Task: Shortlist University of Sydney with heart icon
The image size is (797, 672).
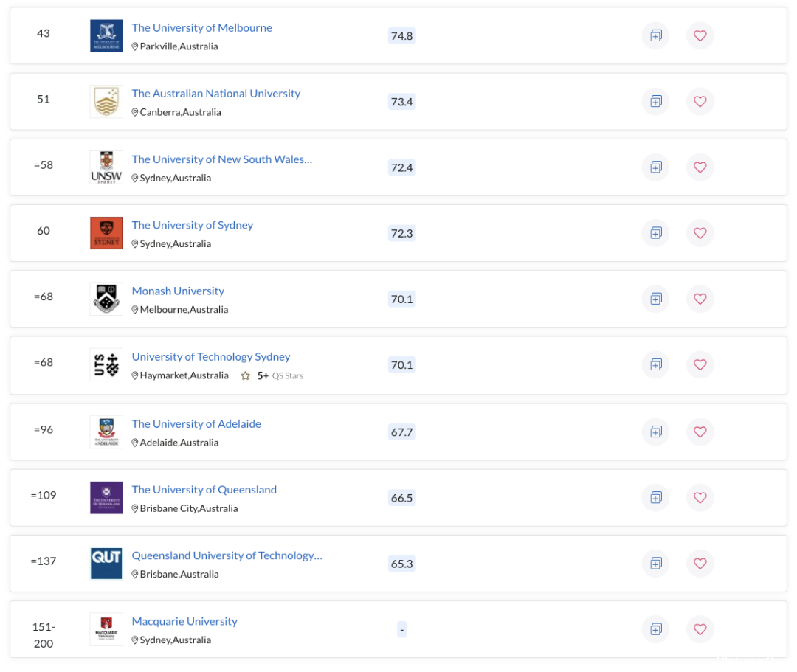Action: point(700,233)
